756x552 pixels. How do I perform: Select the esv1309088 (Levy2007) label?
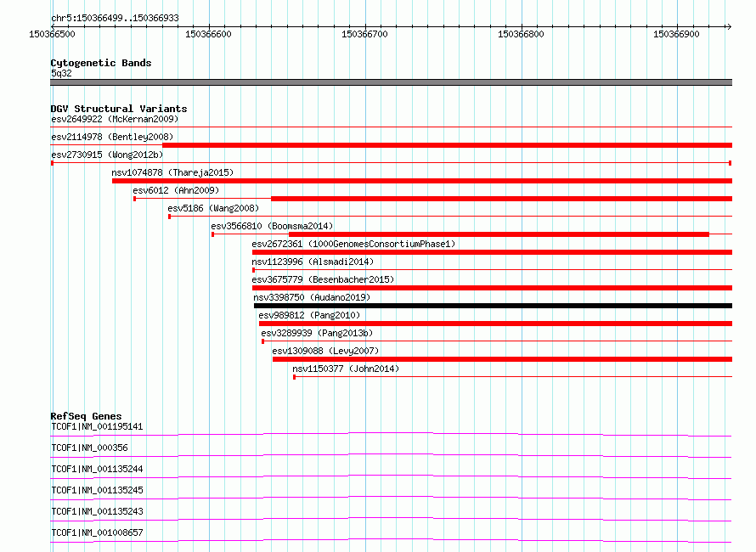pos(325,351)
